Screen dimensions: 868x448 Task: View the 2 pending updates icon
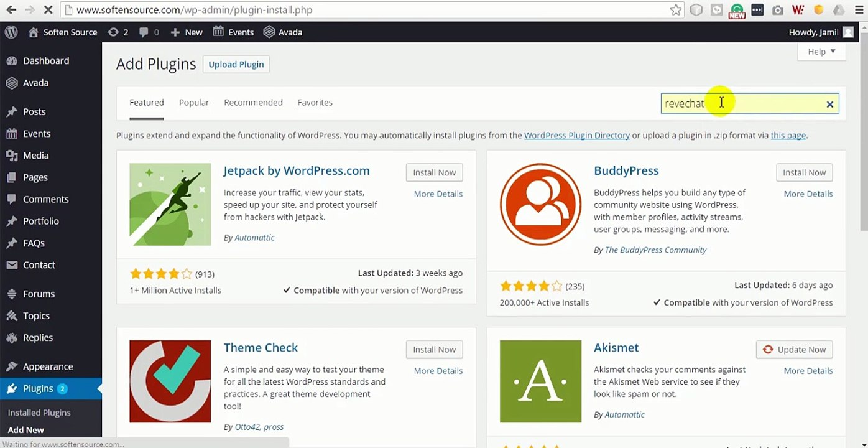point(118,32)
